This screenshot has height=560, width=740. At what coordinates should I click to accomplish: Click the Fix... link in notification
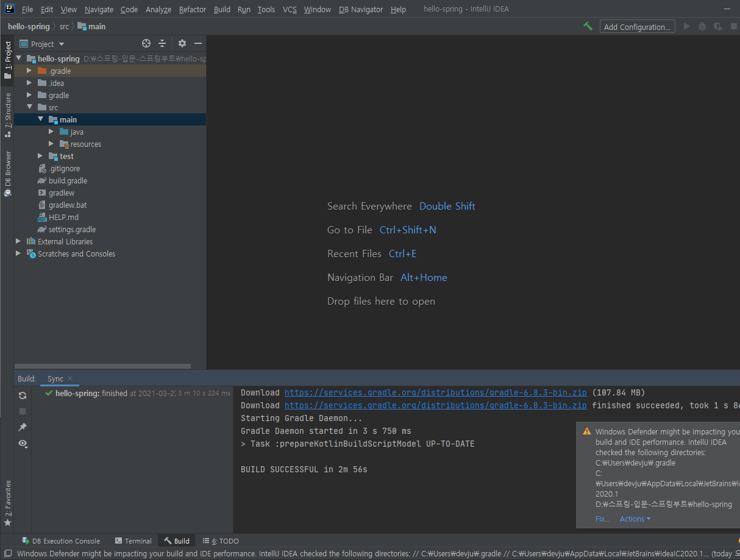click(x=602, y=519)
